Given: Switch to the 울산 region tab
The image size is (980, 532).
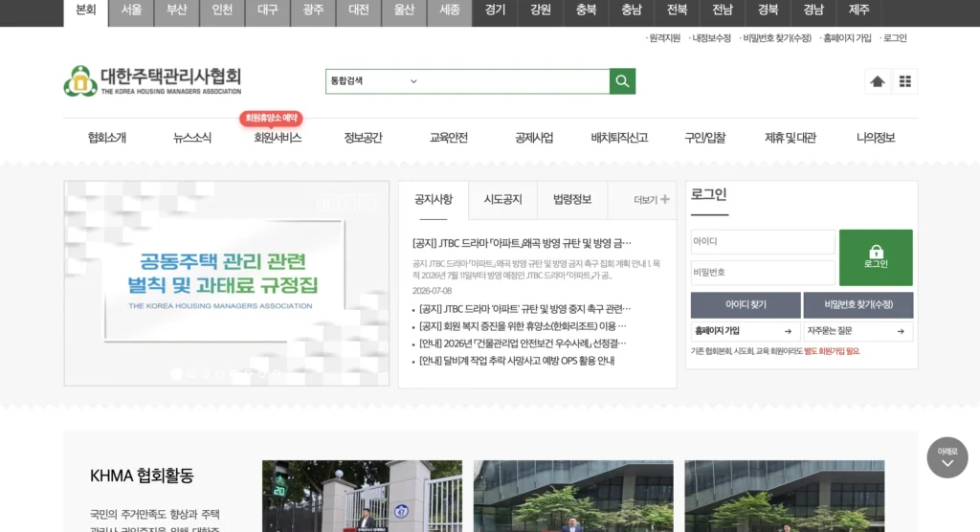Looking at the screenshot, I should point(405,11).
